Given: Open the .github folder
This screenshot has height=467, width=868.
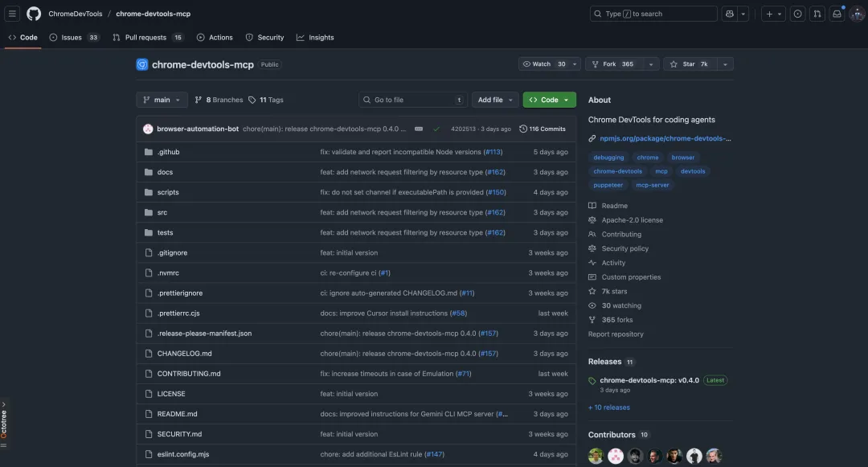Looking at the screenshot, I should click(x=168, y=152).
